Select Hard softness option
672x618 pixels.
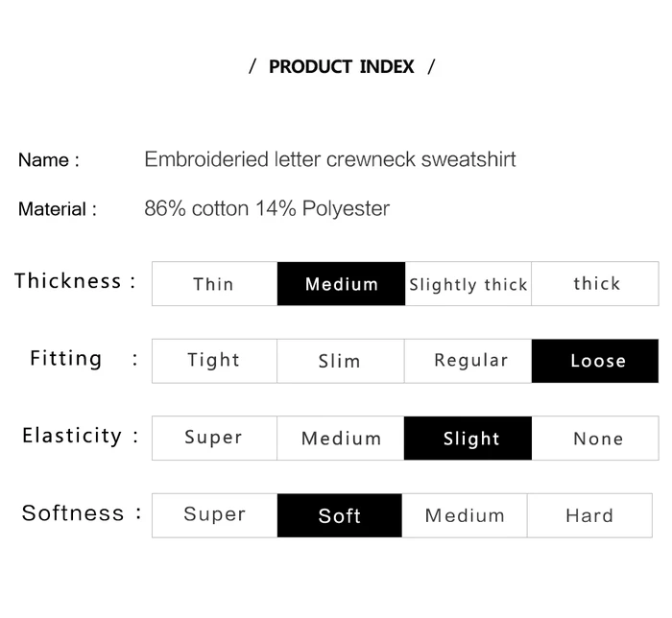point(589,515)
